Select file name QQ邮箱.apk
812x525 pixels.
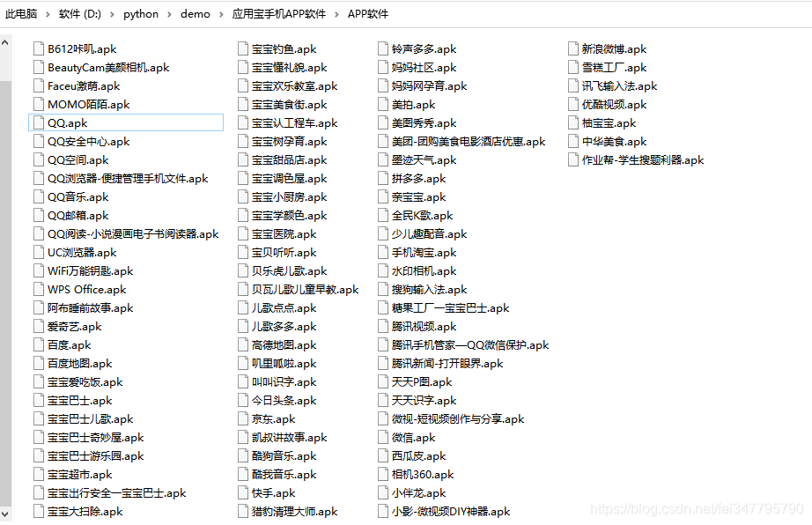pyautogui.click(x=78, y=216)
